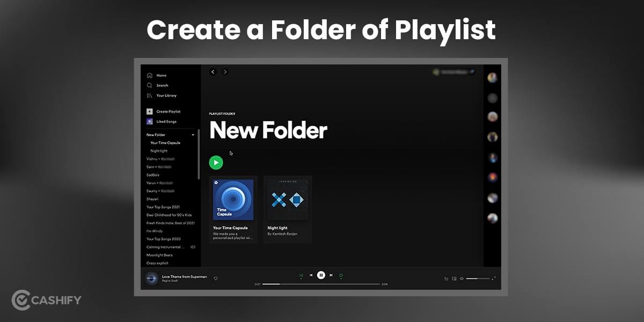Open Your Library
644x322 pixels.
162,96
